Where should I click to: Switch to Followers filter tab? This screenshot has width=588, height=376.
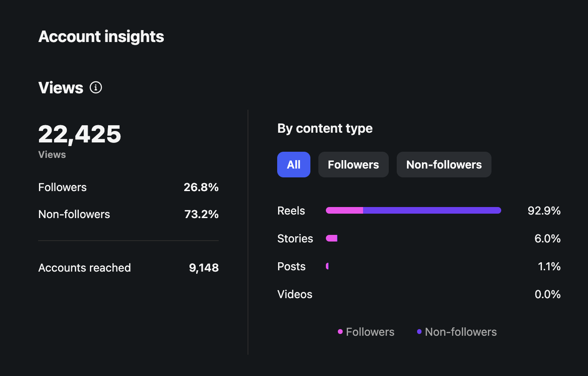[x=353, y=165]
